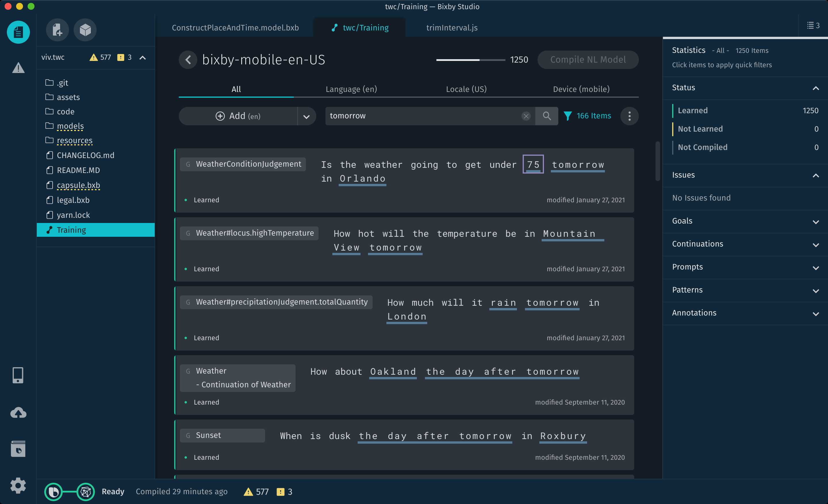Open the files view icon in the sidebar
This screenshot has width=828, height=504.
tap(18, 32)
